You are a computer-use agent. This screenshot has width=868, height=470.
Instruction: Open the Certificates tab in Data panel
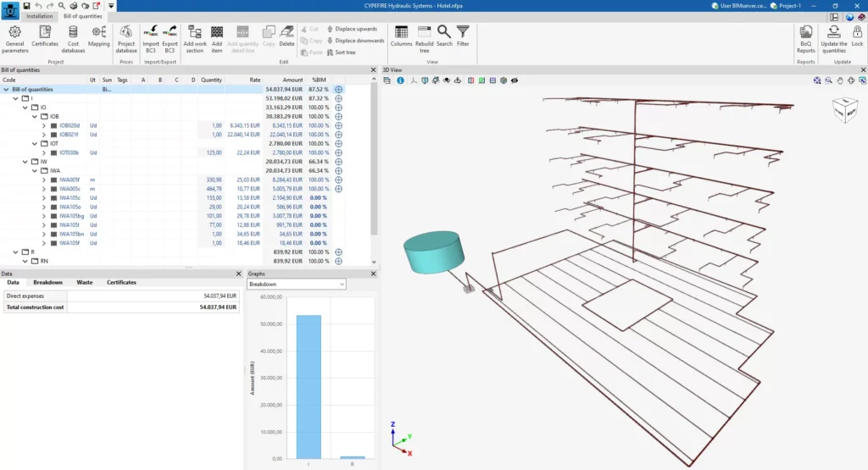(121, 283)
